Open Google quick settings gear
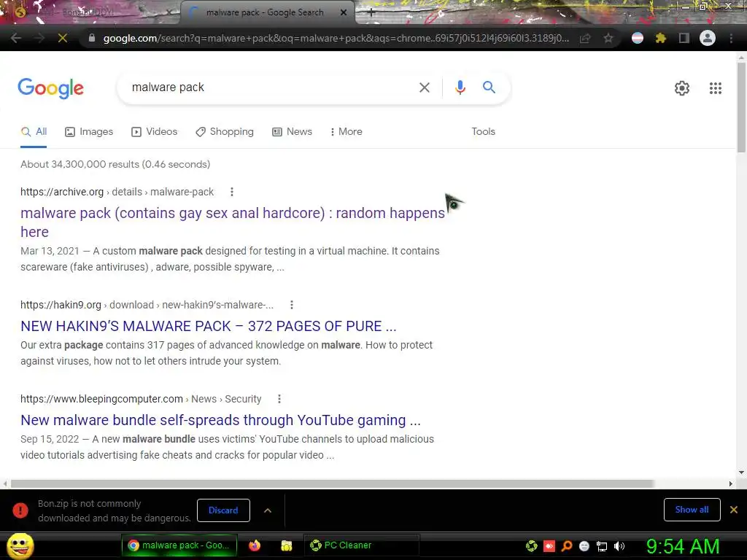Screen dimensions: 747x560 pyautogui.click(x=682, y=88)
